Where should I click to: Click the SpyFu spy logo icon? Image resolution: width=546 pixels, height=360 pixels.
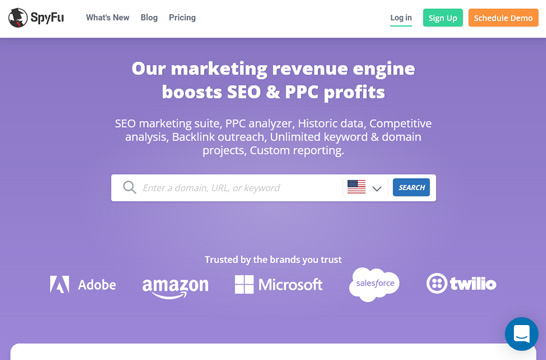point(18,18)
